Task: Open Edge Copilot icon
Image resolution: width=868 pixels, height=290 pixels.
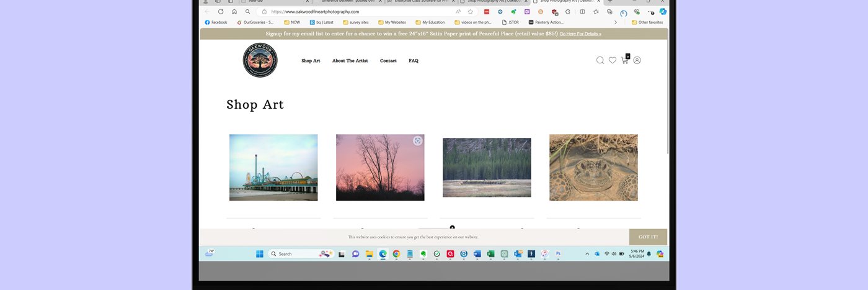Action: click(663, 11)
